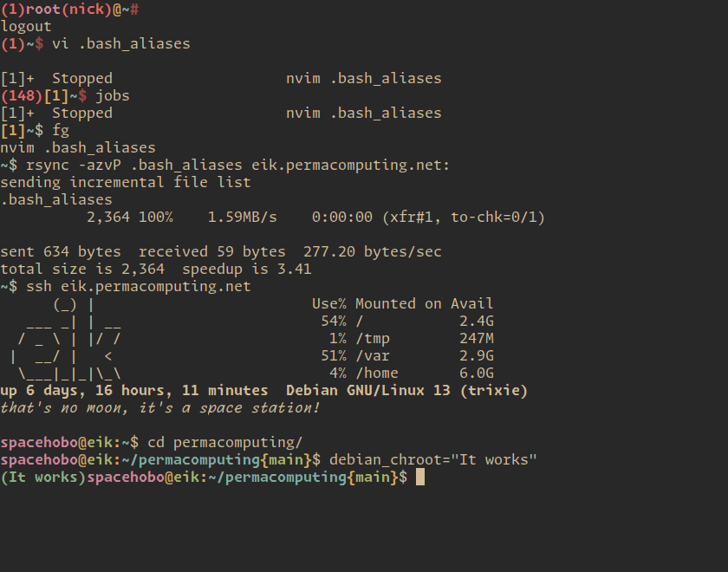Viewport: 728px width, 572px height.
Task: Click the "6.0G" available space value
Action: tap(477, 374)
